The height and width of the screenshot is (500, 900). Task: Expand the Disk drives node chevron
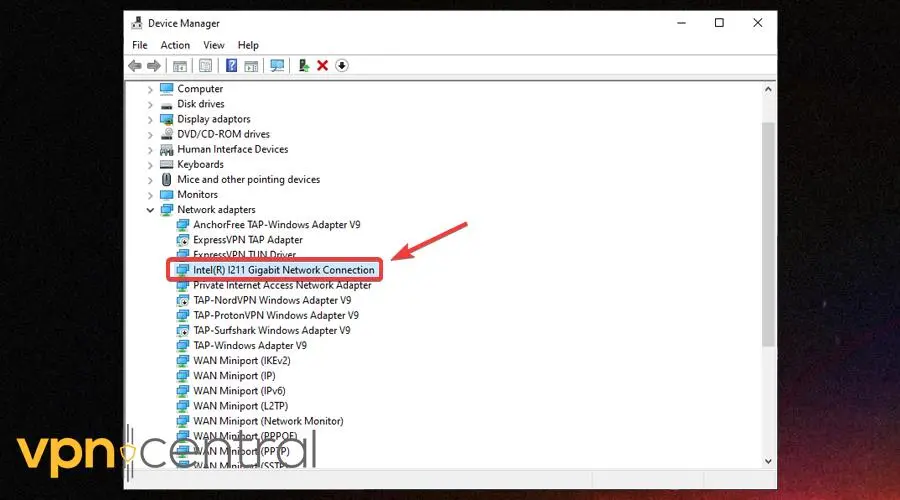tap(150, 104)
